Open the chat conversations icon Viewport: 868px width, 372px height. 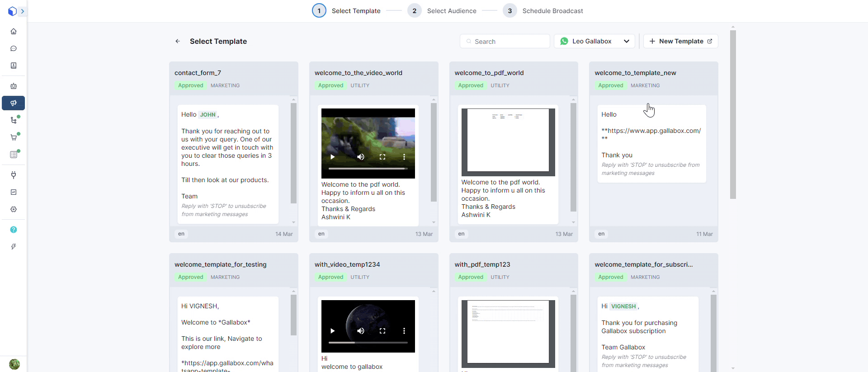(x=14, y=48)
